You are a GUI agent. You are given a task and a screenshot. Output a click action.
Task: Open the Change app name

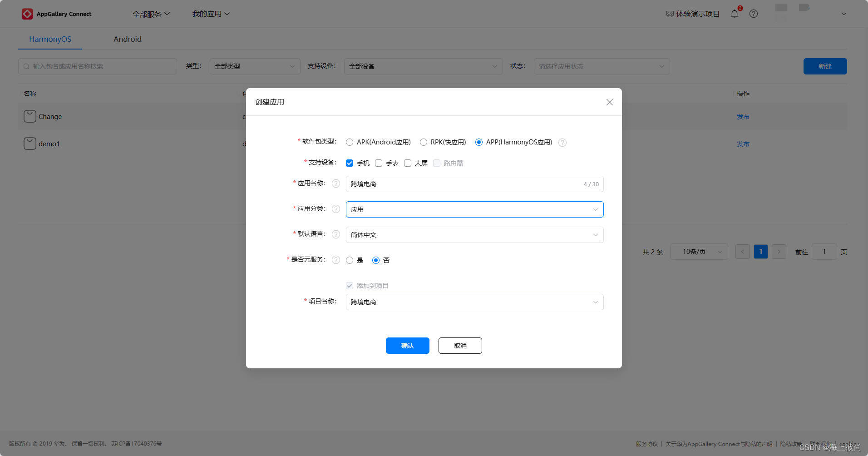pyautogui.click(x=50, y=117)
